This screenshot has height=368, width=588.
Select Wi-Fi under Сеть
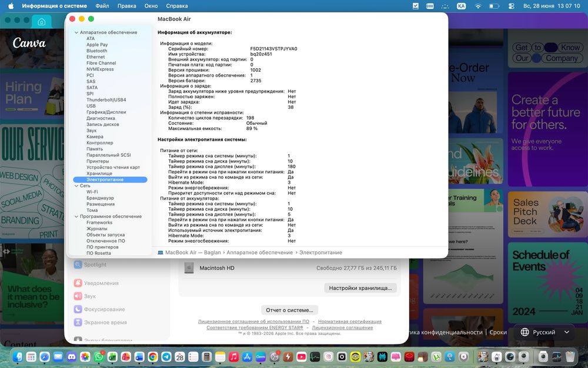click(92, 192)
